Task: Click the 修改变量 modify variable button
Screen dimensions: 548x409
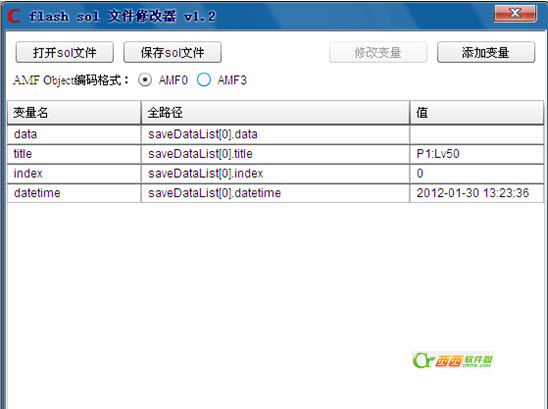Action: [x=378, y=52]
